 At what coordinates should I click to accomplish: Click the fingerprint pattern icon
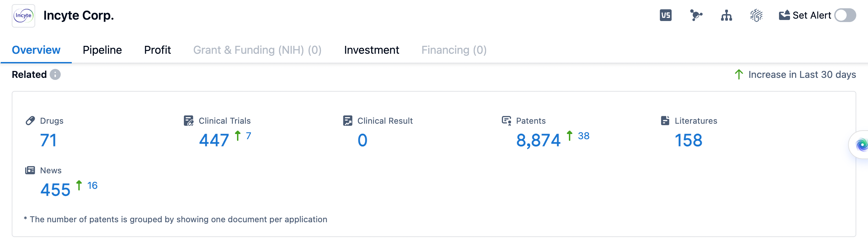[756, 16]
